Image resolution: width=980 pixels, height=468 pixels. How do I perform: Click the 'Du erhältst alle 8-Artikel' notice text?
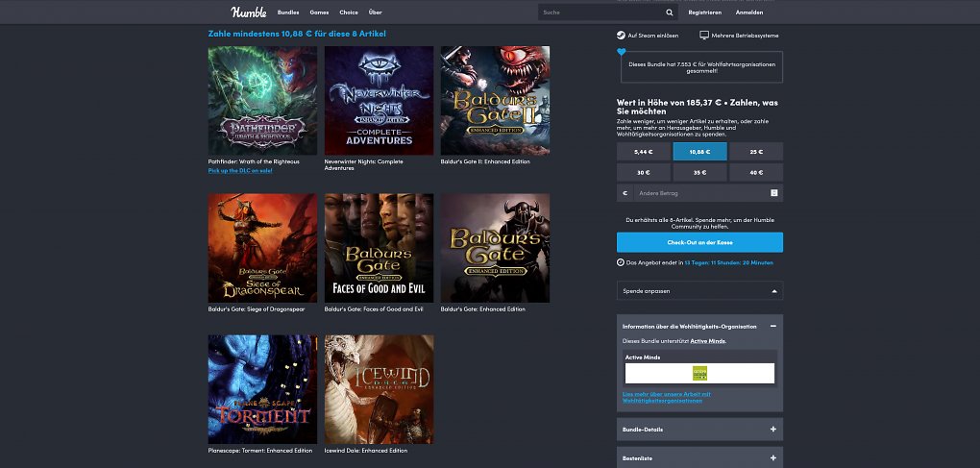point(699,223)
